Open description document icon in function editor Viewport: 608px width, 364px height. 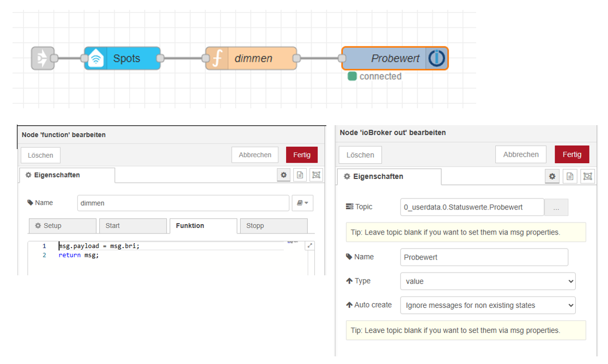300,175
